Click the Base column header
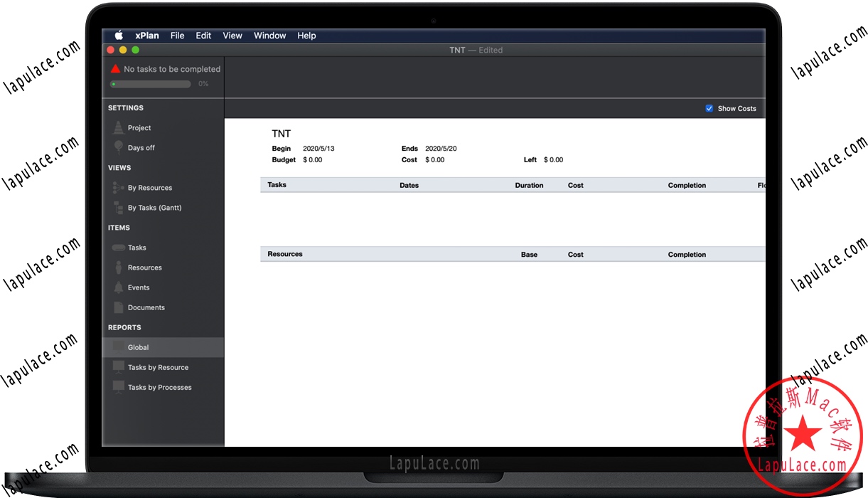 (x=529, y=254)
